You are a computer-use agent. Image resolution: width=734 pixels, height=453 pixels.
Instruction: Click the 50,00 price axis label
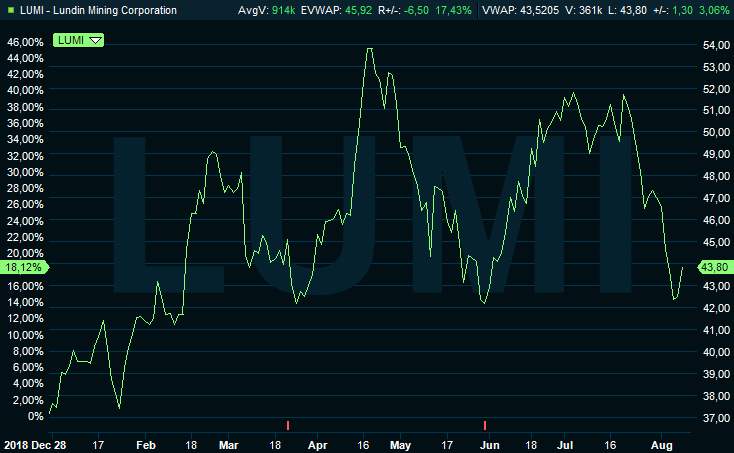(x=716, y=132)
